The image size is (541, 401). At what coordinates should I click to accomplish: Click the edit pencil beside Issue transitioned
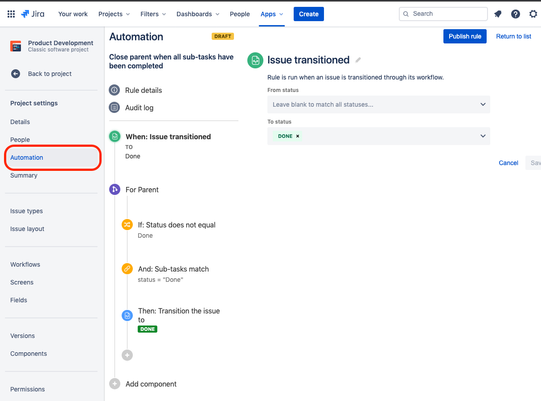tap(358, 60)
